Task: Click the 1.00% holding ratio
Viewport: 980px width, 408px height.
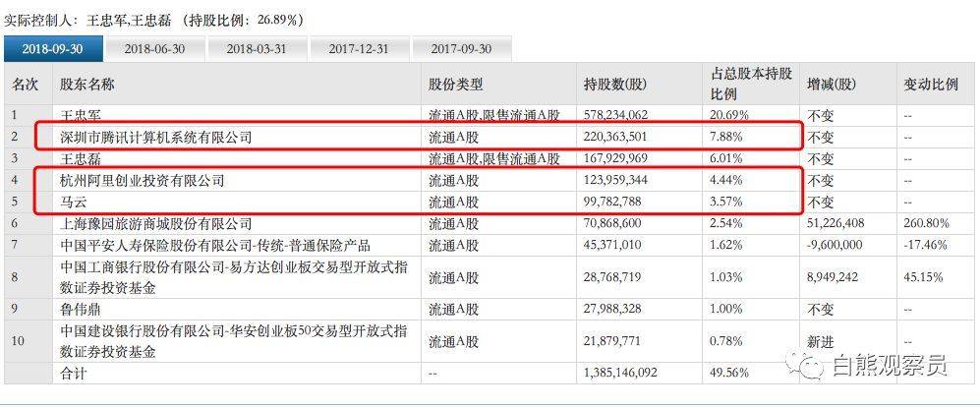Action: click(x=726, y=310)
